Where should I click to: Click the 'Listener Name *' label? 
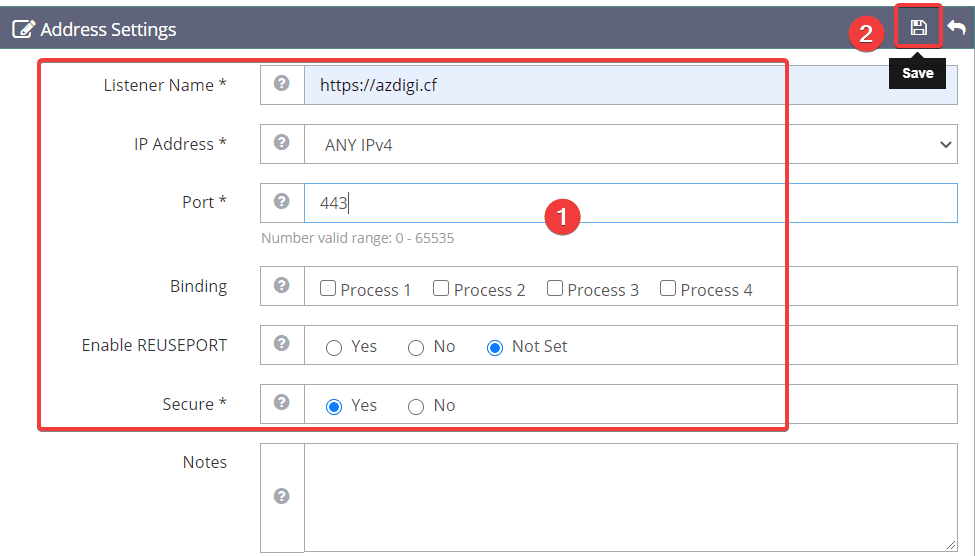pyautogui.click(x=165, y=85)
